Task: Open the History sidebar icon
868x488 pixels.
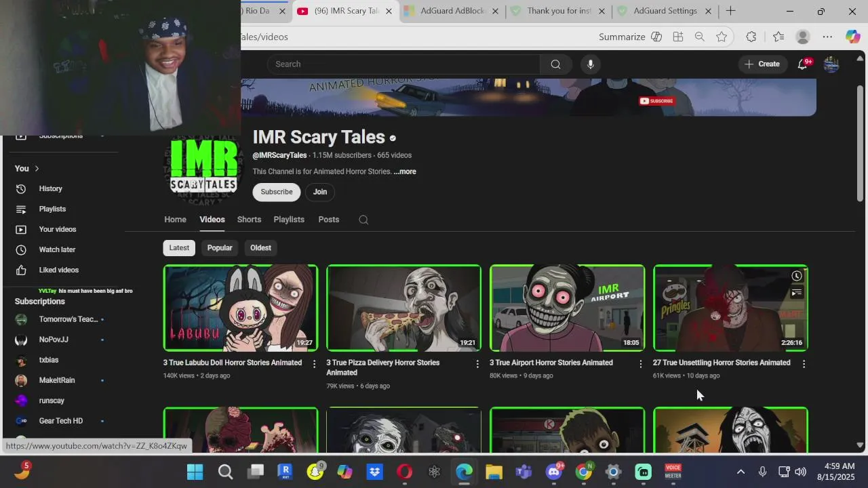Action: [x=21, y=188]
